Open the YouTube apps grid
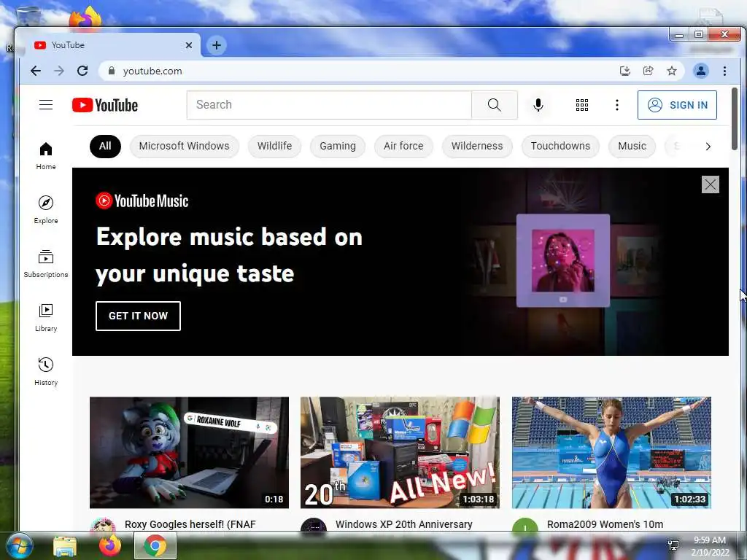The width and height of the screenshot is (747, 560). [x=581, y=105]
